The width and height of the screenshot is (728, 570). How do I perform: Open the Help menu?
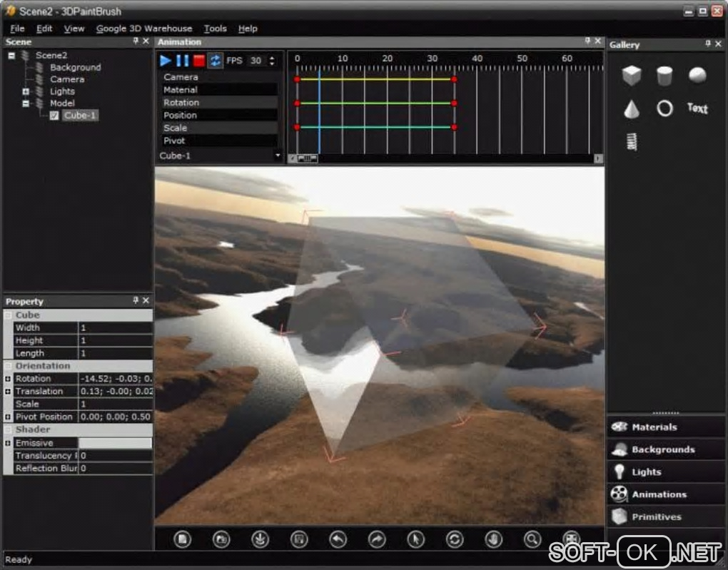pos(248,29)
